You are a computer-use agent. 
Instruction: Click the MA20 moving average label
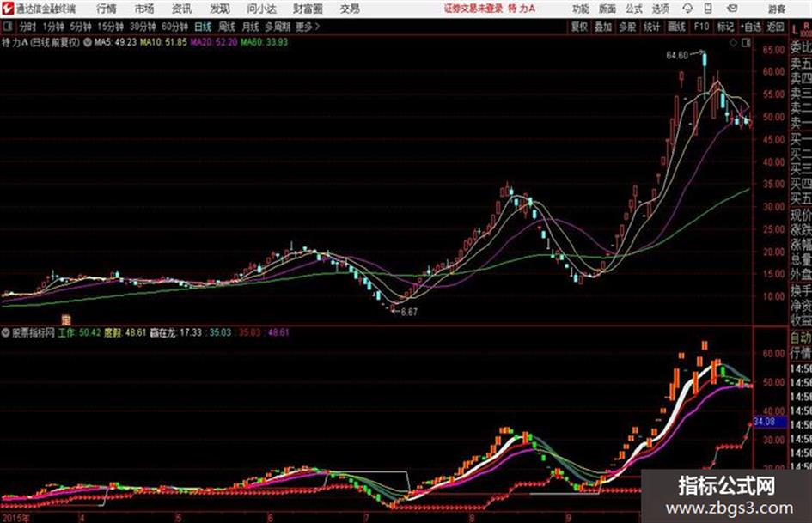coord(213,42)
